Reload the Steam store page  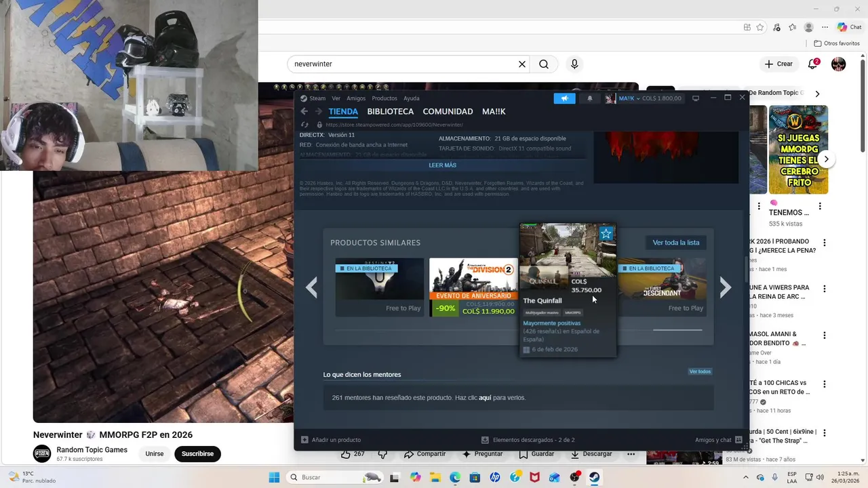(304, 125)
